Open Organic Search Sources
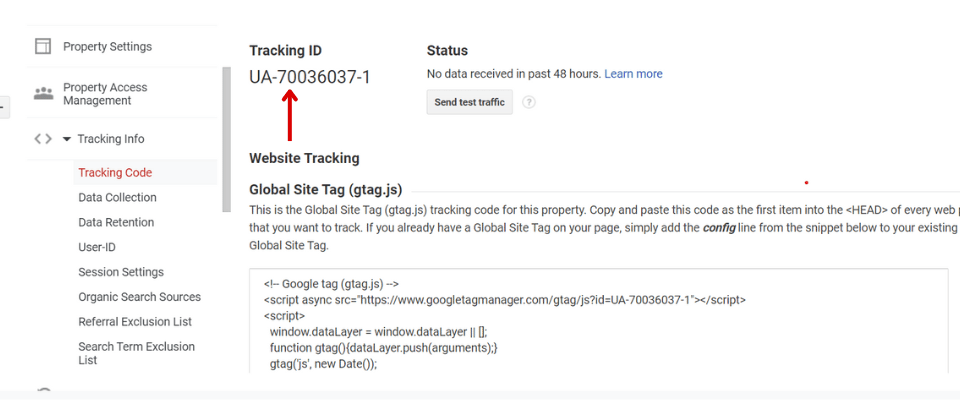This screenshot has width=960, height=400. click(140, 297)
